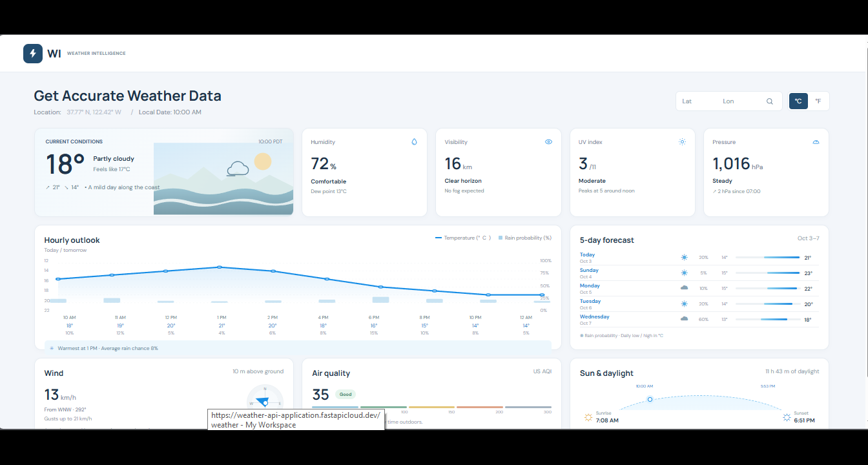
Task: Click the sun icon in the Today forecast row
Action: point(684,257)
